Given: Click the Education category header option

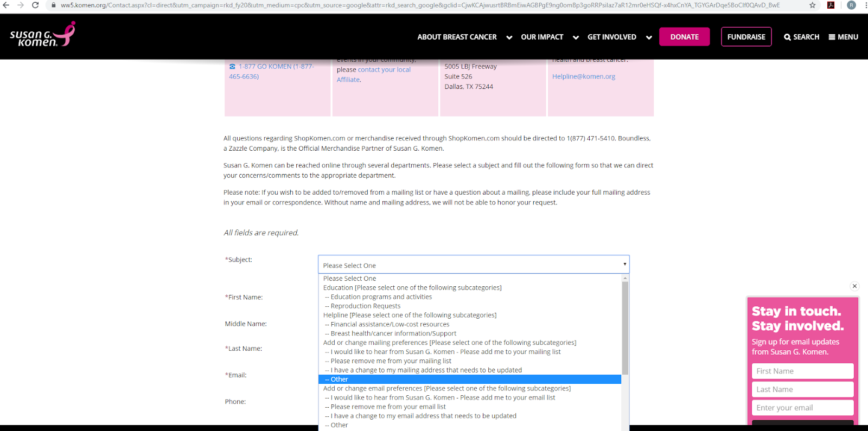Looking at the screenshot, I should [470, 288].
